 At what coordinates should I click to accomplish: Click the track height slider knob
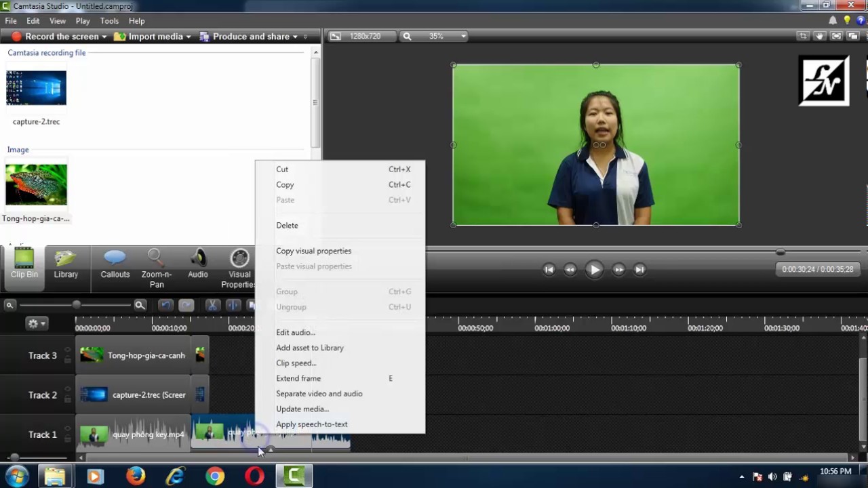coord(14,457)
